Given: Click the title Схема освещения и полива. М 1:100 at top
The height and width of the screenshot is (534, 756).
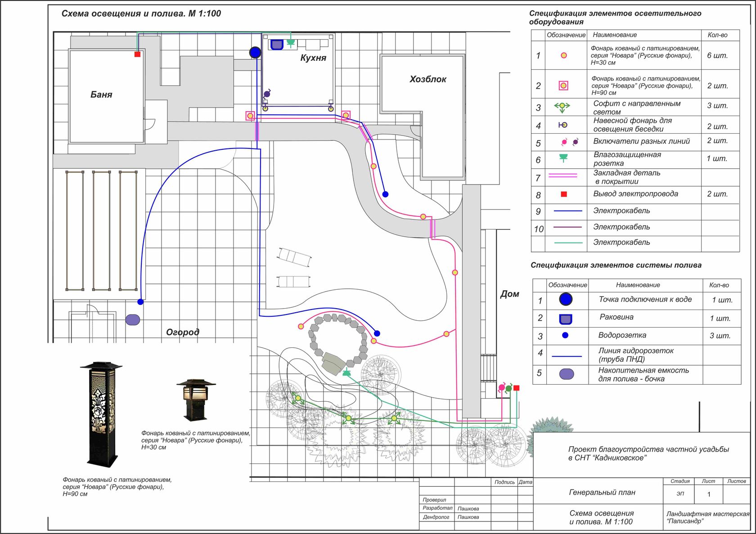Looking at the screenshot, I should [x=141, y=13].
